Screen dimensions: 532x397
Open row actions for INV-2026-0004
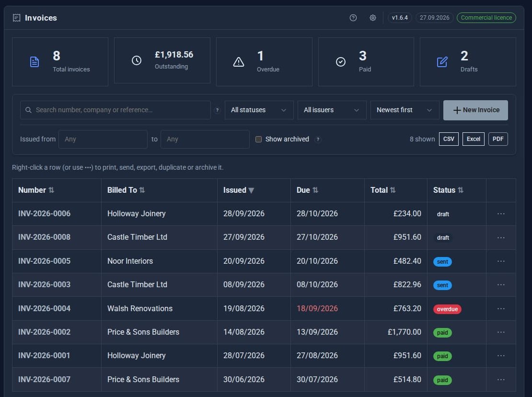(501, 309)
